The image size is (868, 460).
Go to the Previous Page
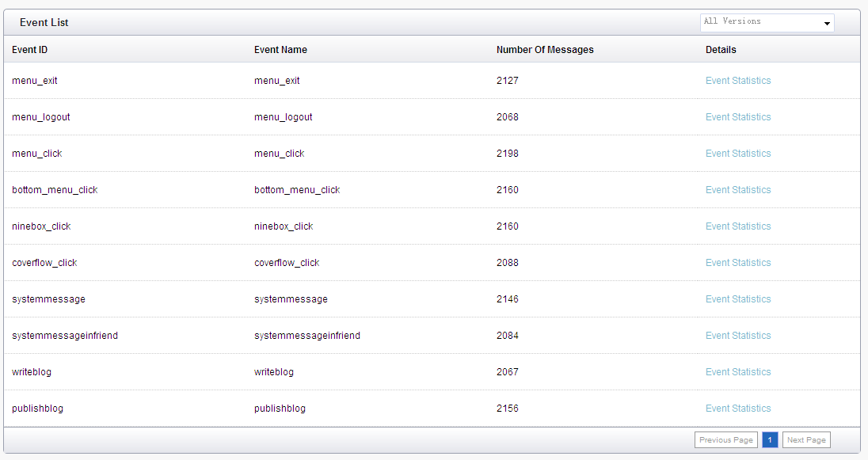(725, 440)
